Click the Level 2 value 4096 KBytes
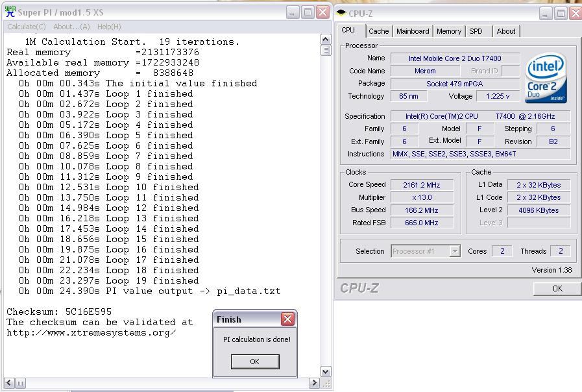This screenshot has width=582, height=392. point(539,210)
